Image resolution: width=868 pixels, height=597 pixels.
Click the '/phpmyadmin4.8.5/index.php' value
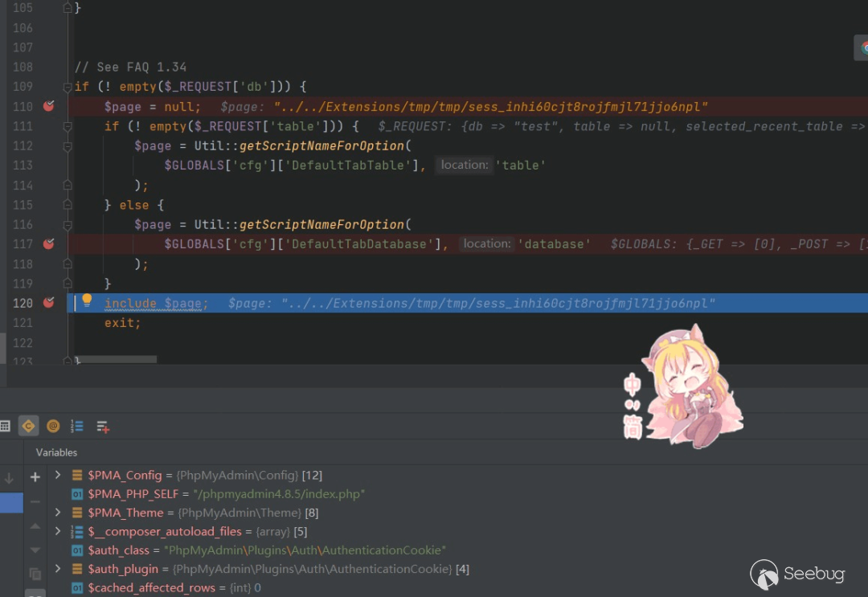coord(279,494)
